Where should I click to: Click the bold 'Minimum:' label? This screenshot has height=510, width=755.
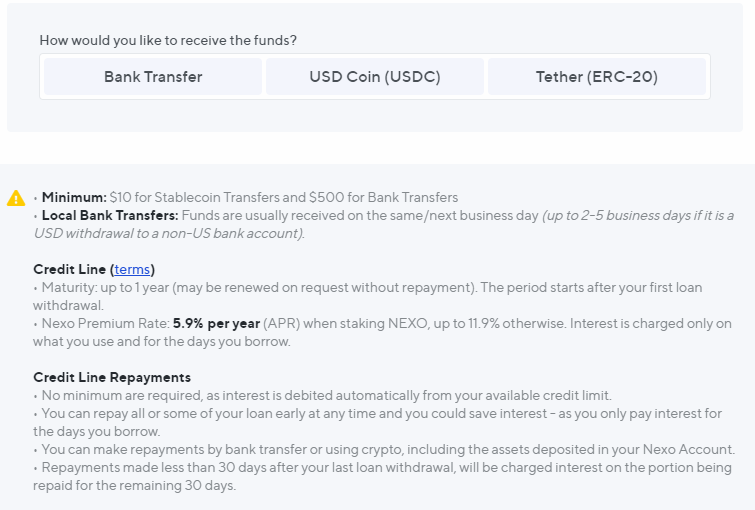[x=74, y=197]
